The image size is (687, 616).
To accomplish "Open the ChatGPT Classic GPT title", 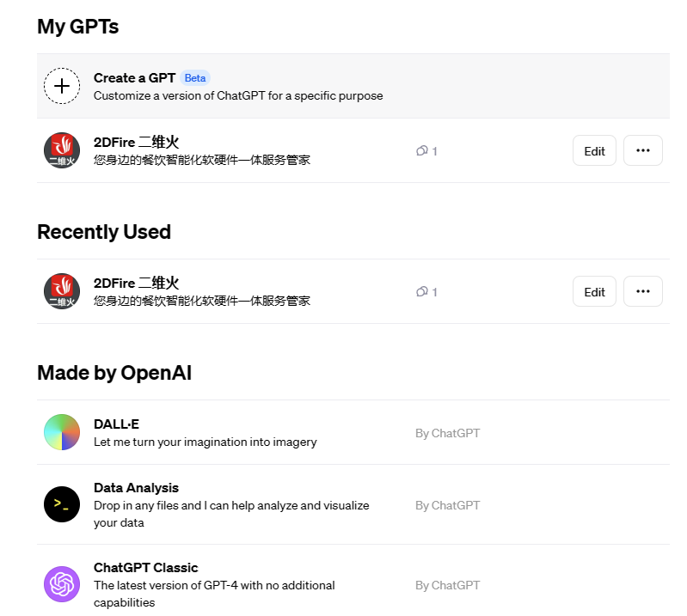I will pos(146,567).
